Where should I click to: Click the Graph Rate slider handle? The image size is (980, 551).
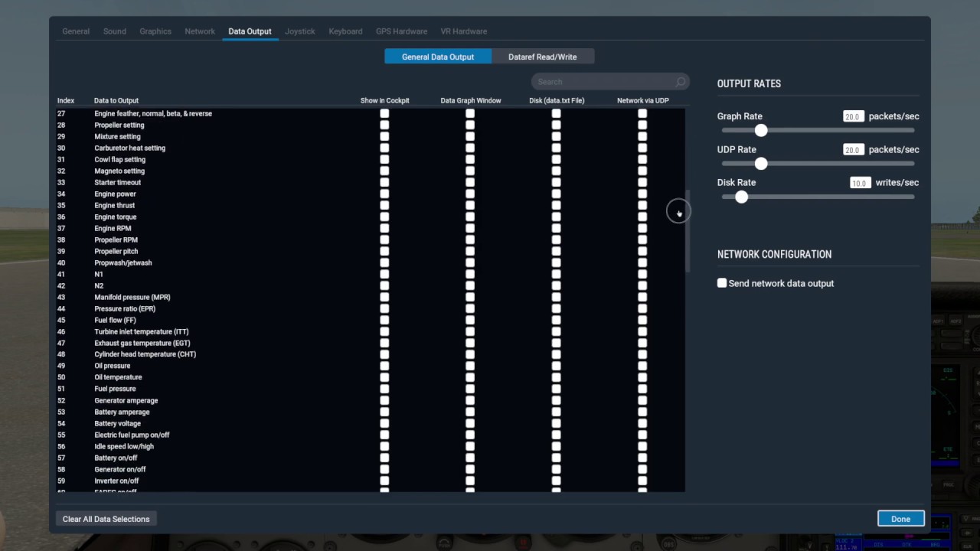(760, 131)
